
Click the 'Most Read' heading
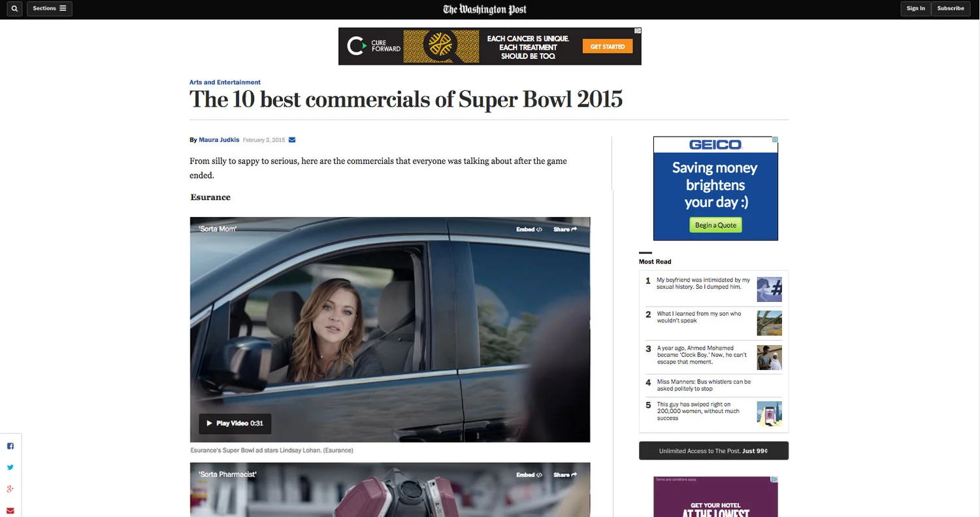tap(655, 261)
